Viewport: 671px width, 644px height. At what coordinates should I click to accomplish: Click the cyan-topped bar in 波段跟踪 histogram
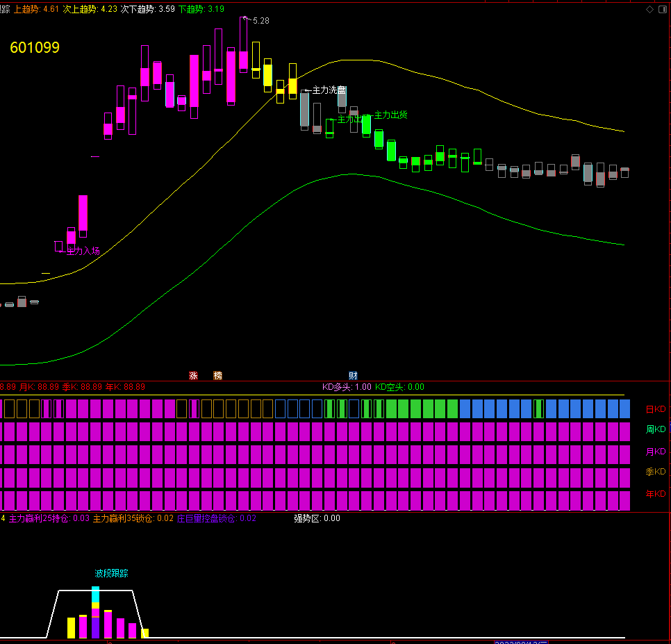(95, 612)
